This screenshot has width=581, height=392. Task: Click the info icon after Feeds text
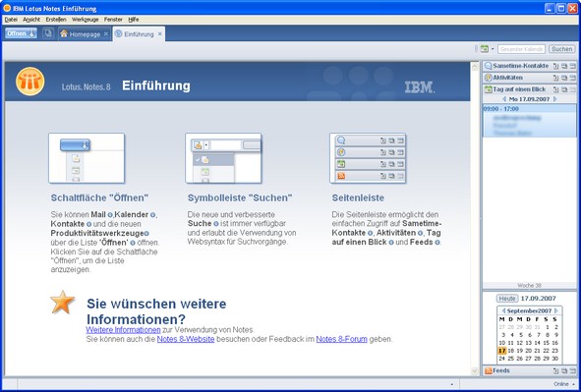[437, 243]
